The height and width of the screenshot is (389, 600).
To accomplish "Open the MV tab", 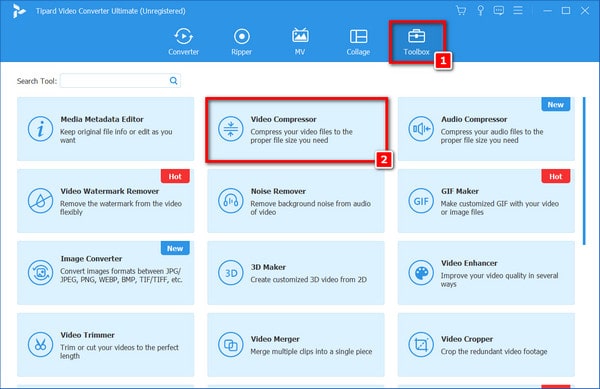I will 300,42.
